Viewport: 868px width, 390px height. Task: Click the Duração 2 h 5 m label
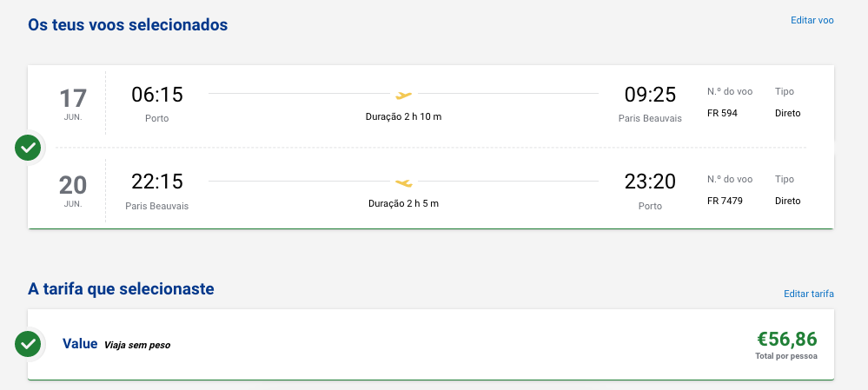[x=403, y=203]
